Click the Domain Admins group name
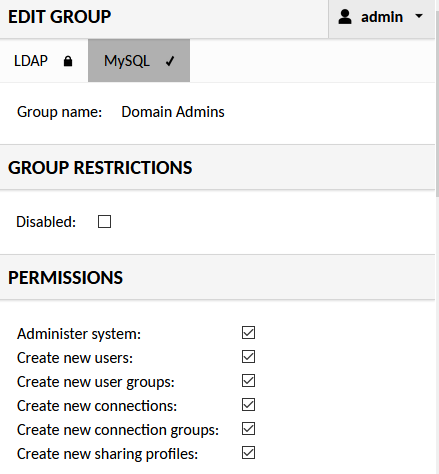 tap(173, 112)
